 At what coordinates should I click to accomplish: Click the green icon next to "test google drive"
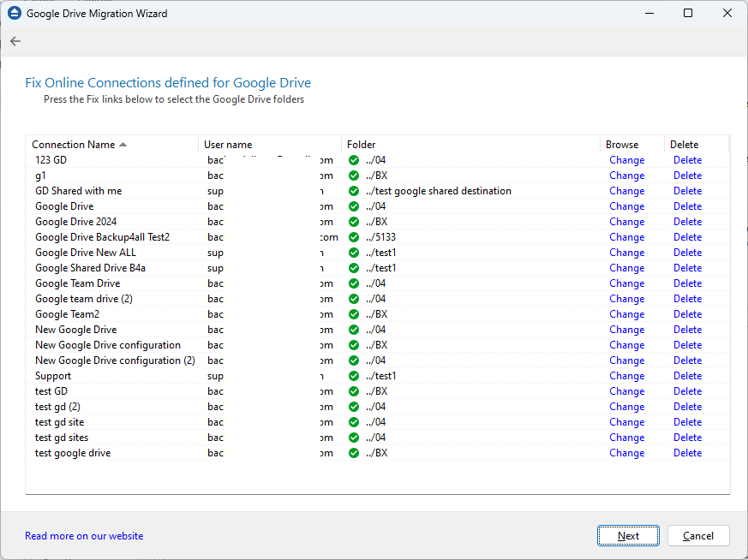coord(353,453)
